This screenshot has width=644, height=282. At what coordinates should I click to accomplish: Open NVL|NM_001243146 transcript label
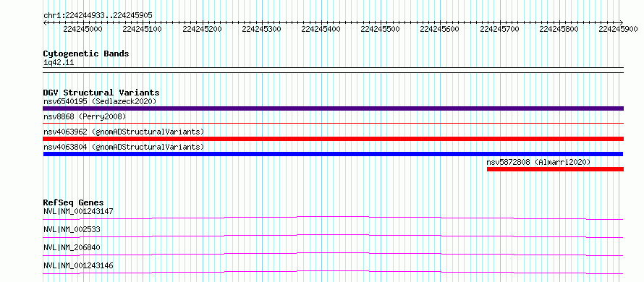(x=78, y=266)
